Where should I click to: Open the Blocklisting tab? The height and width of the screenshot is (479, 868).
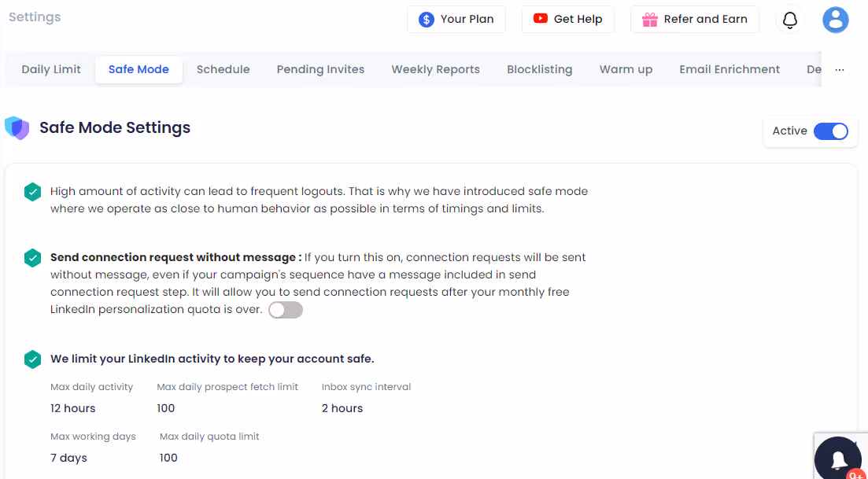[540, 69]
